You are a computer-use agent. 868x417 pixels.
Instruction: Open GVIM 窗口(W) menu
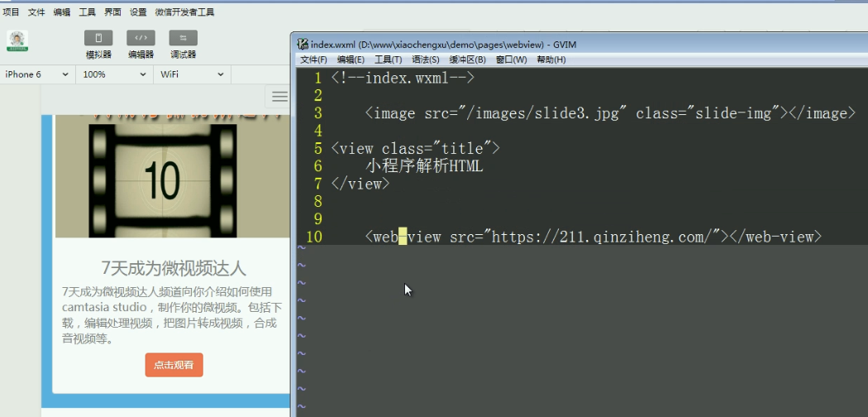coord(512,60)
